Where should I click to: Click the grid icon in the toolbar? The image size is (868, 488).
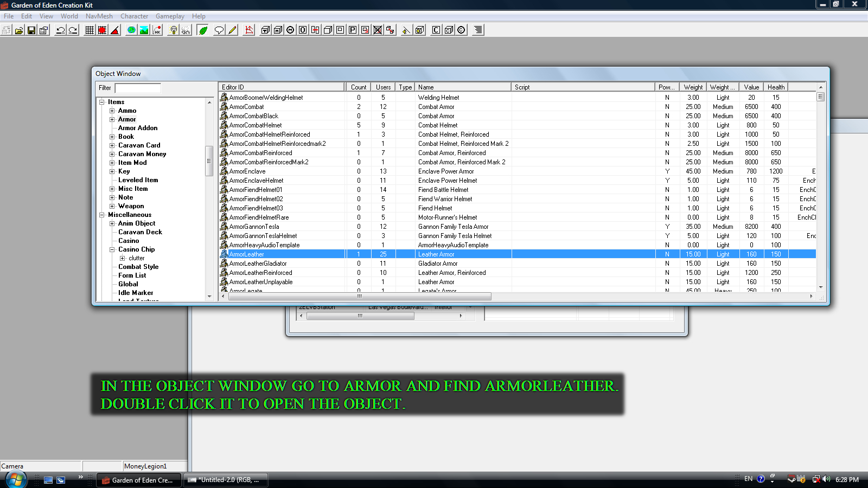click(x=90, y=30)
